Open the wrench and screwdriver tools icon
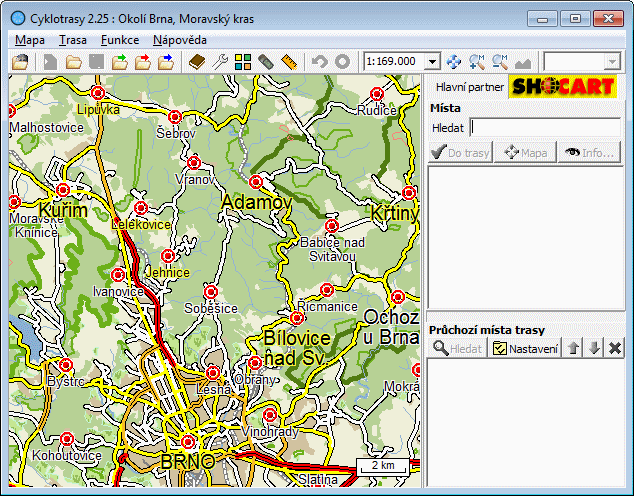The image size is (634, 496). click(220, 62)
